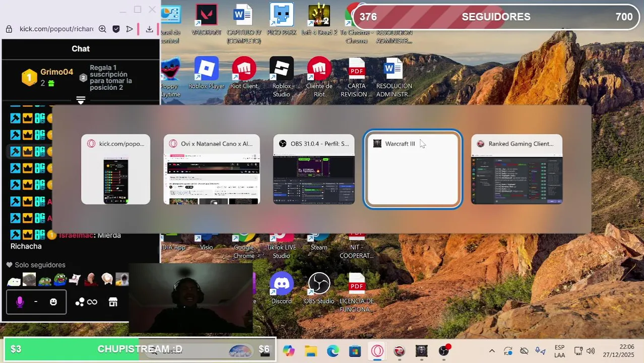
Task: Open CAPITULO IV (COMPLETO) Word document
Action: click(243, 24)
